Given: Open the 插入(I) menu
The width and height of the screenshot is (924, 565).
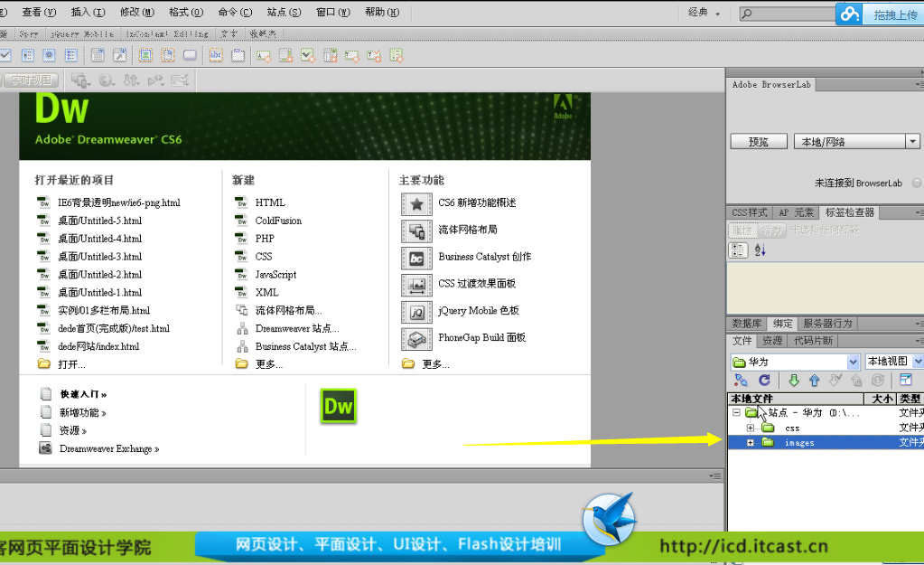Looking at the screenshot, I should [88, 12].
